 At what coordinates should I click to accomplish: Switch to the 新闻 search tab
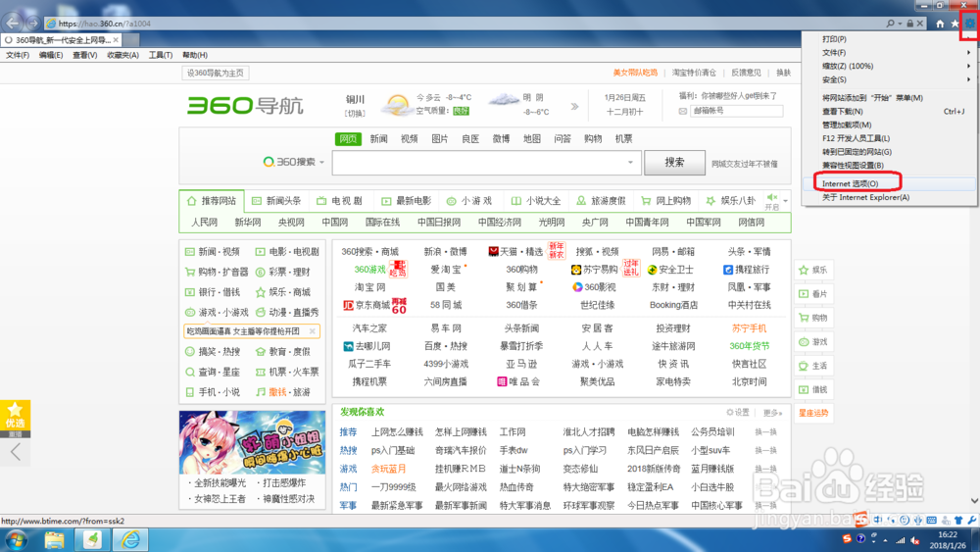pos(378,139)
